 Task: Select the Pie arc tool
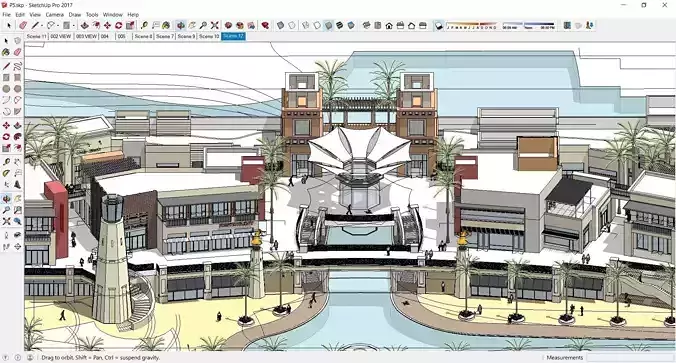[x=17, y=112]
